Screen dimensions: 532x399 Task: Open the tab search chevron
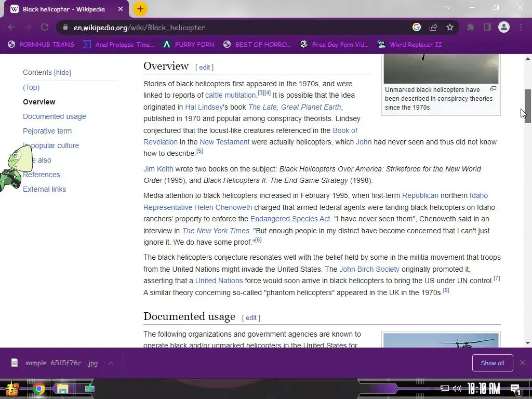pyautogui.click(x=448, y=7)
